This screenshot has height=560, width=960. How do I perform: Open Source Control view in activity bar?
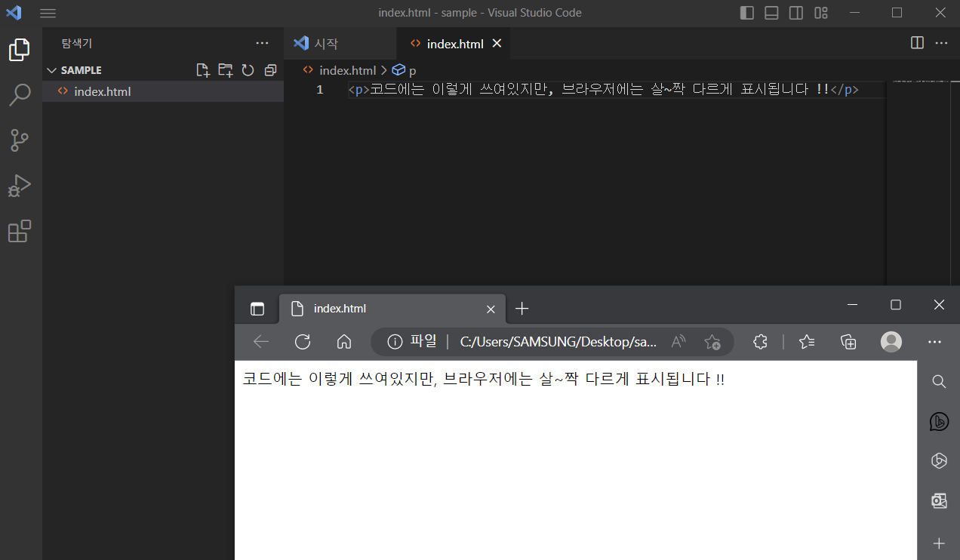[20, 140]
